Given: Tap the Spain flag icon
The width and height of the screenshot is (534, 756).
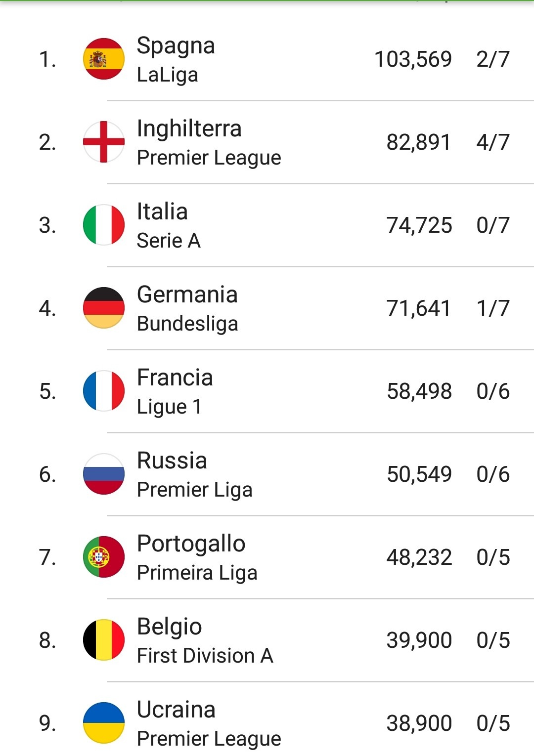Looking at the screenshot, I should tap(103, 59).
